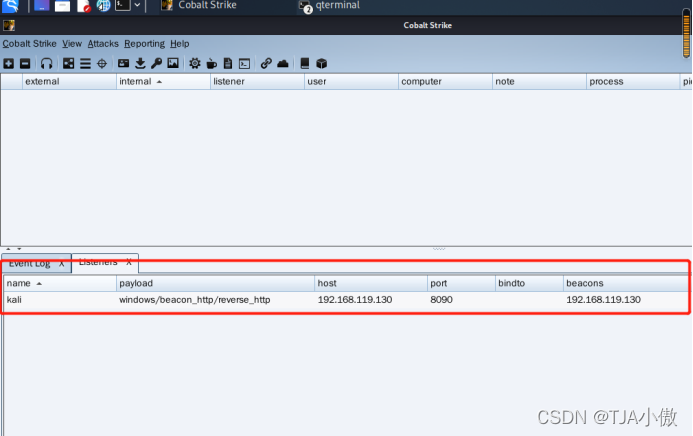Click the Disconnect from team server minus icon
The height and width of the screenshot is (436, 693).
[25, 64]
